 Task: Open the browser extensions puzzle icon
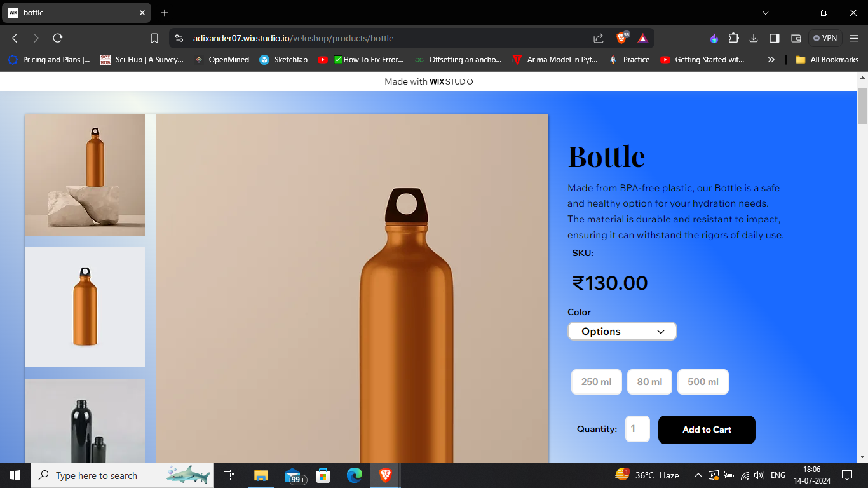coord(733,37)
